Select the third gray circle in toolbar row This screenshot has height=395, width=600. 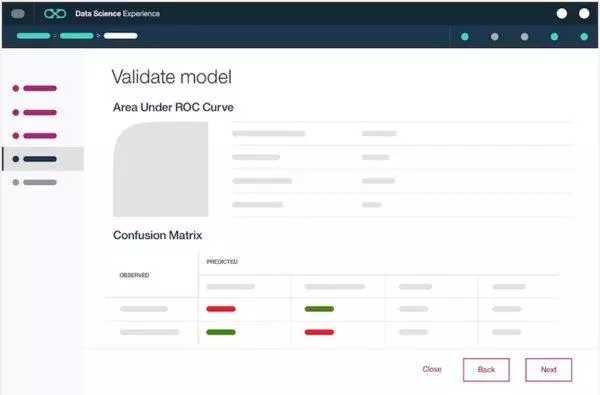[525, 37]
